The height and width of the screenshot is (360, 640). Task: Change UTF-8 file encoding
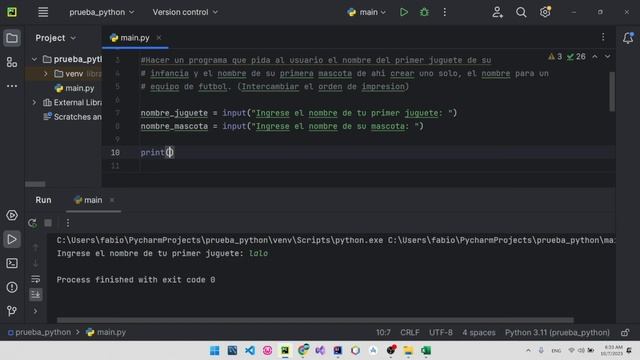[x=441, y=333]
